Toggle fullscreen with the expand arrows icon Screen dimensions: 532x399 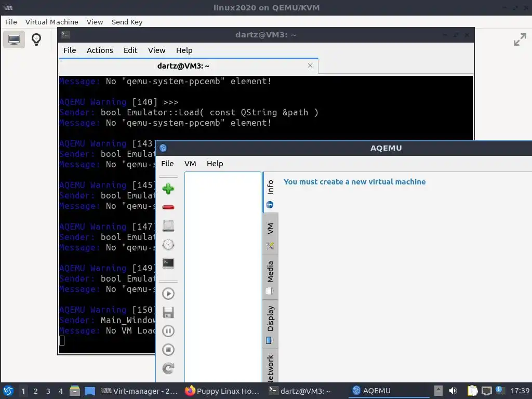click(x=520, y=39)
